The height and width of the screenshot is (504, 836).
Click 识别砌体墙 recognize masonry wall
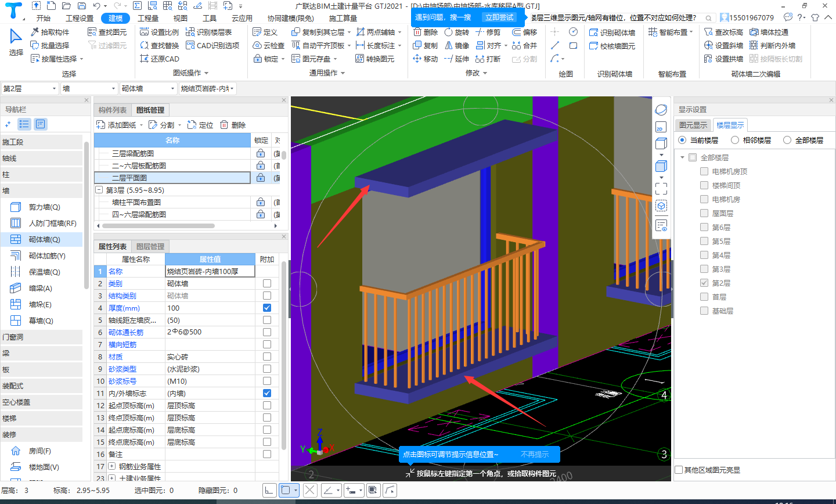pos(612,33)
